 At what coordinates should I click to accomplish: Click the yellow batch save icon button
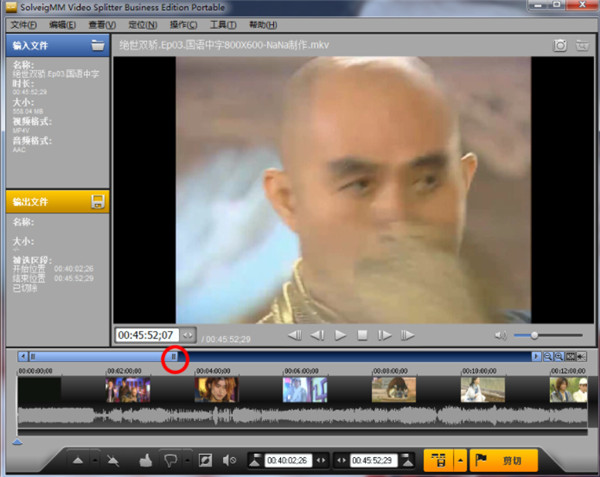[438, 460]
